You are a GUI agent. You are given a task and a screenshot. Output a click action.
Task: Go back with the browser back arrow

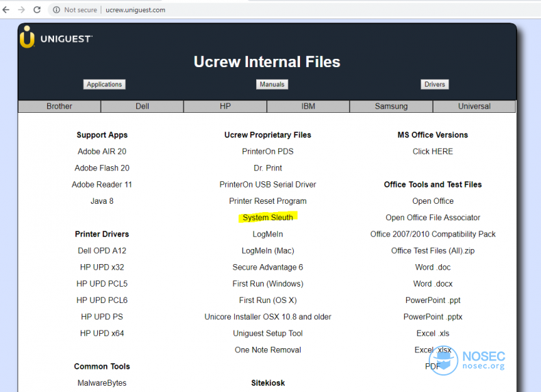click(6, 10)
